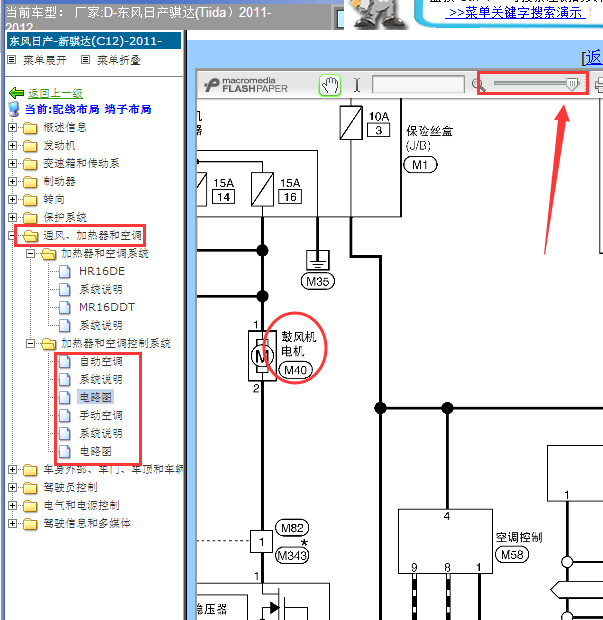Click the 返回 link at top right

click(x=592, y=58)
